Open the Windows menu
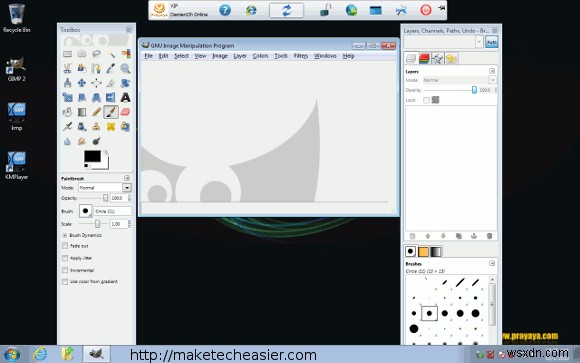The image size is (580, 363). pyautogui.click(x=325, y=56)
